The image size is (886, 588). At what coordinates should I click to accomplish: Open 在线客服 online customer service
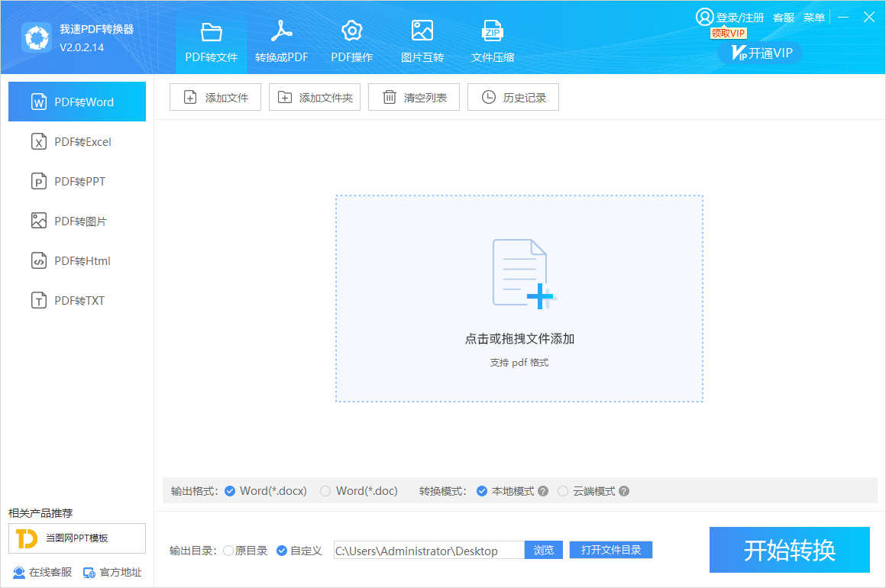pos(42,572)
